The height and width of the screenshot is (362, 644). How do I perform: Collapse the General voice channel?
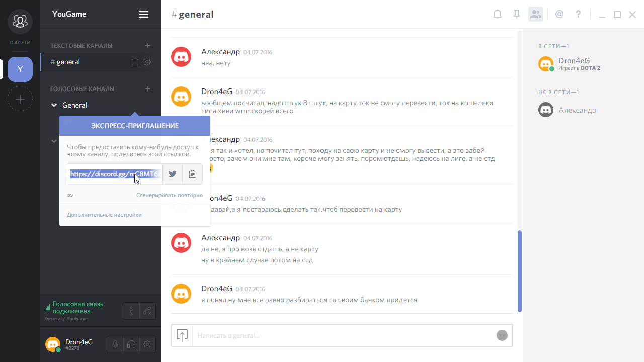click(x=54, y=105)
